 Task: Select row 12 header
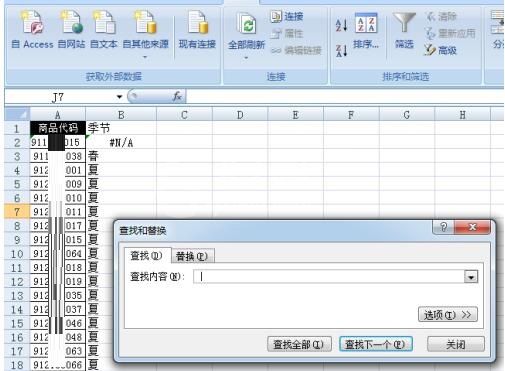click(17, 282)
